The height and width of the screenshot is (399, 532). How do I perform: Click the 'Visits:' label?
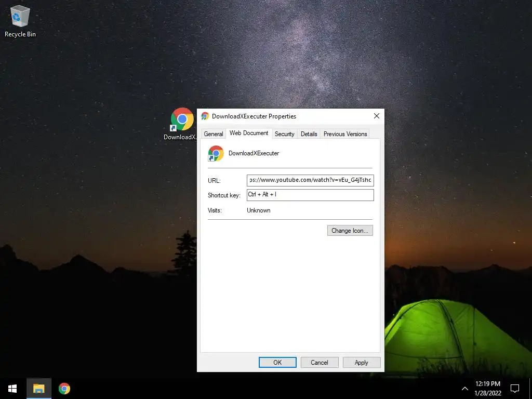click(215, 210)
